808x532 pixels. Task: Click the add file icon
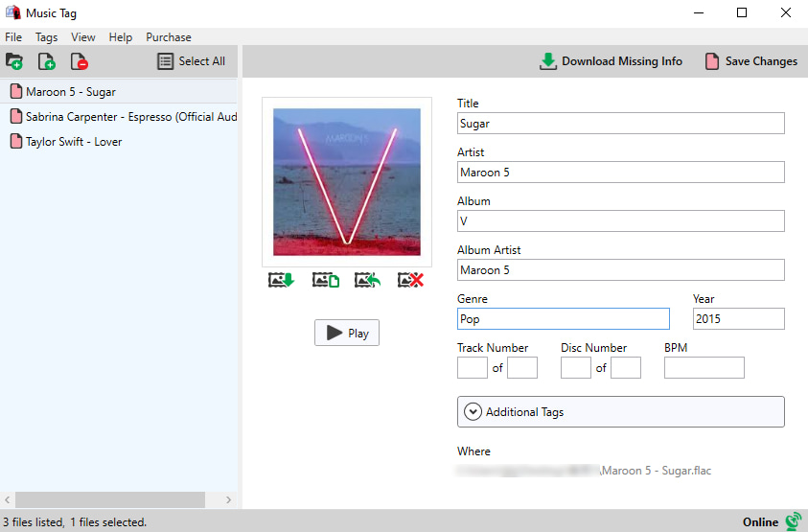point(47,61)
